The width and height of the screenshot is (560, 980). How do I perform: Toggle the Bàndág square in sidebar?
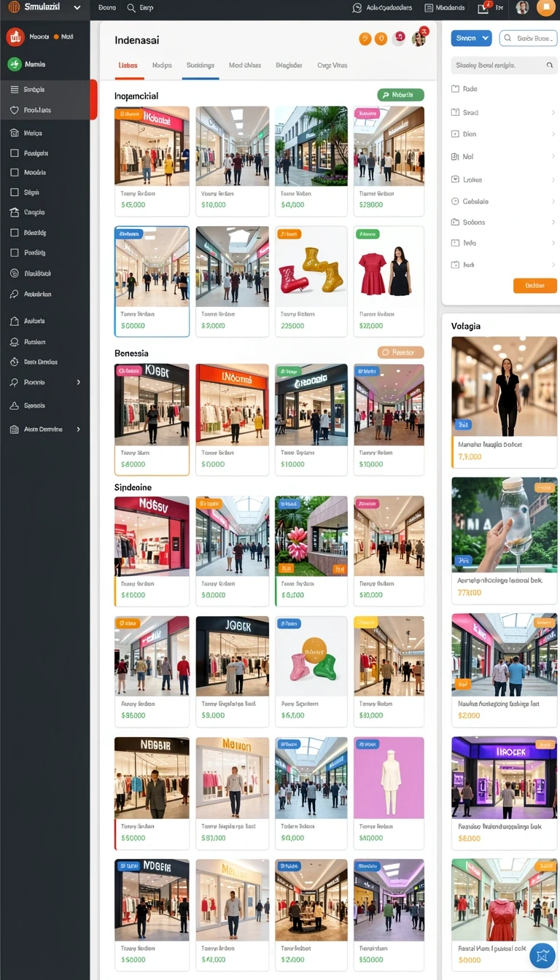pyautogui.click(x=15, y=233)
